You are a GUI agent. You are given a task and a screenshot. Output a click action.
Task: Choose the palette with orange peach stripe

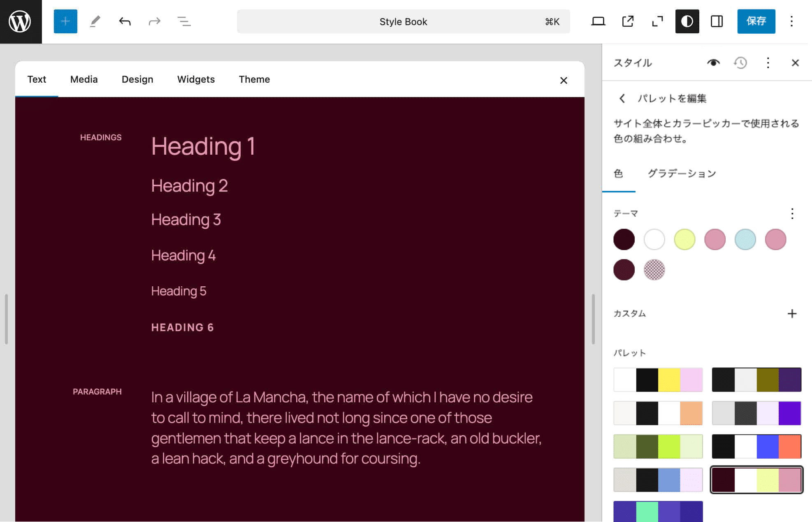point(658,413)
